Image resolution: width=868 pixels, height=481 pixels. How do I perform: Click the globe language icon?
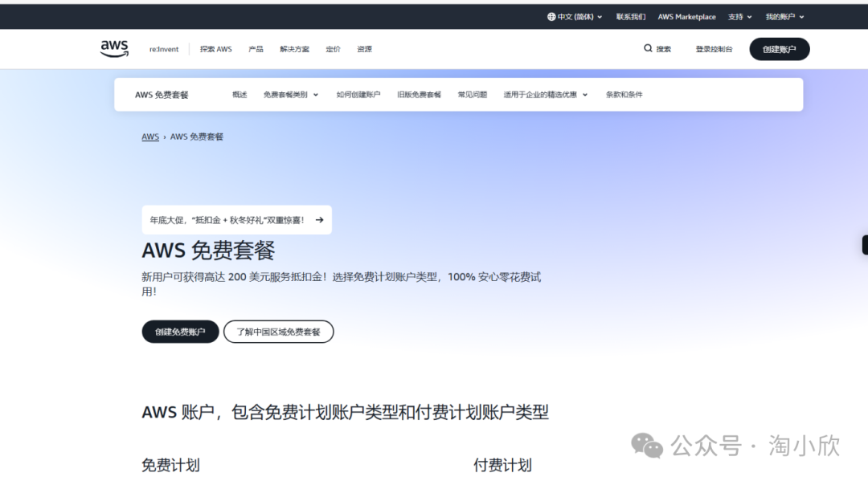pos(551,16)
